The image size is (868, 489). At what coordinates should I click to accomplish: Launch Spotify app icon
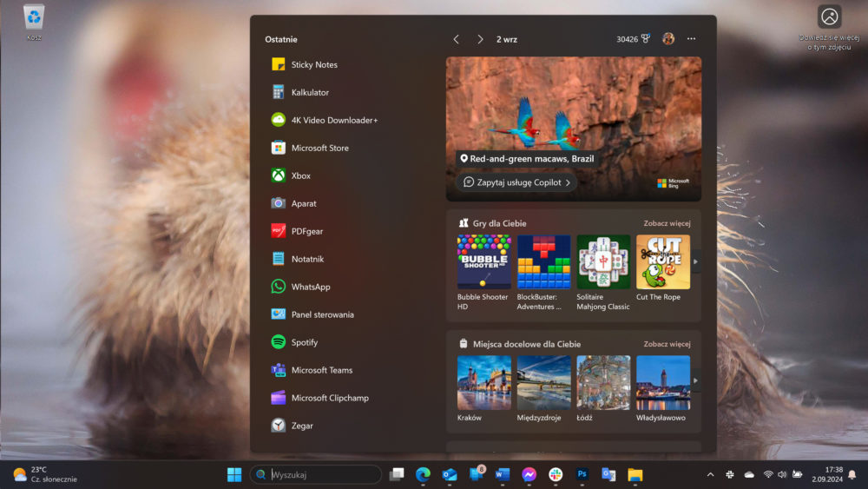278,341
